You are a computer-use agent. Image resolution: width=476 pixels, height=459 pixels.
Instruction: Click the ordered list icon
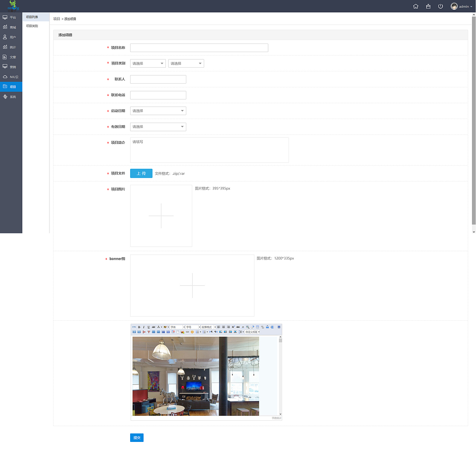coord(198,332)
